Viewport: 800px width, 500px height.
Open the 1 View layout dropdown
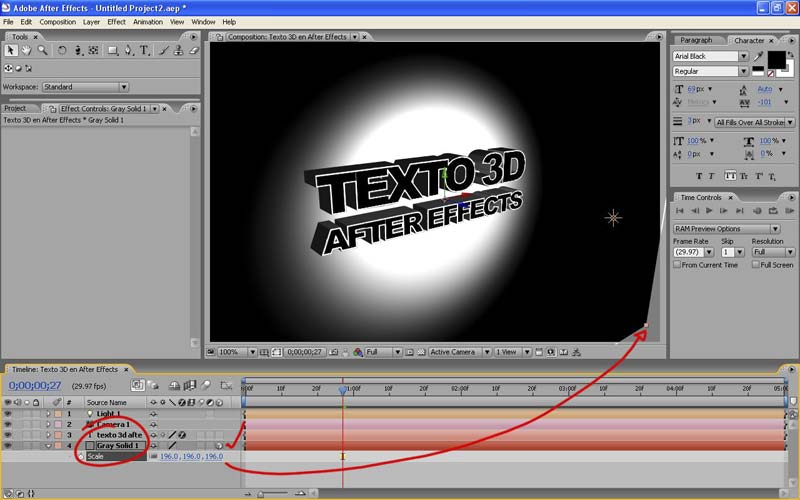click(x=513, y=352)
